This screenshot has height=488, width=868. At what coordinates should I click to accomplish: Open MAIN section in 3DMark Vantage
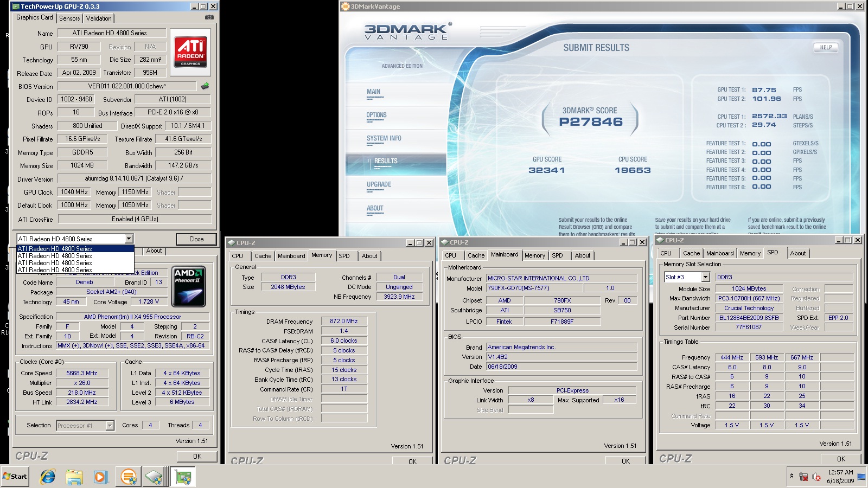373,92
